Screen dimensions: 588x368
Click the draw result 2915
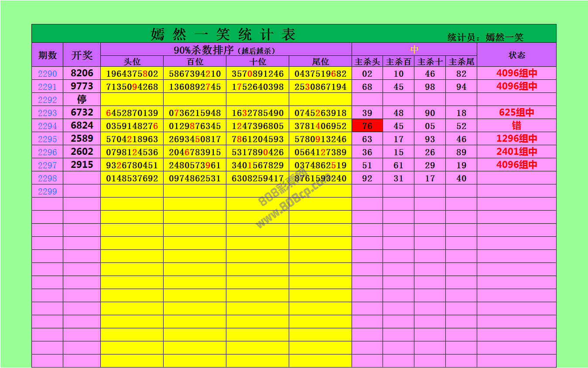pos(82,165)
